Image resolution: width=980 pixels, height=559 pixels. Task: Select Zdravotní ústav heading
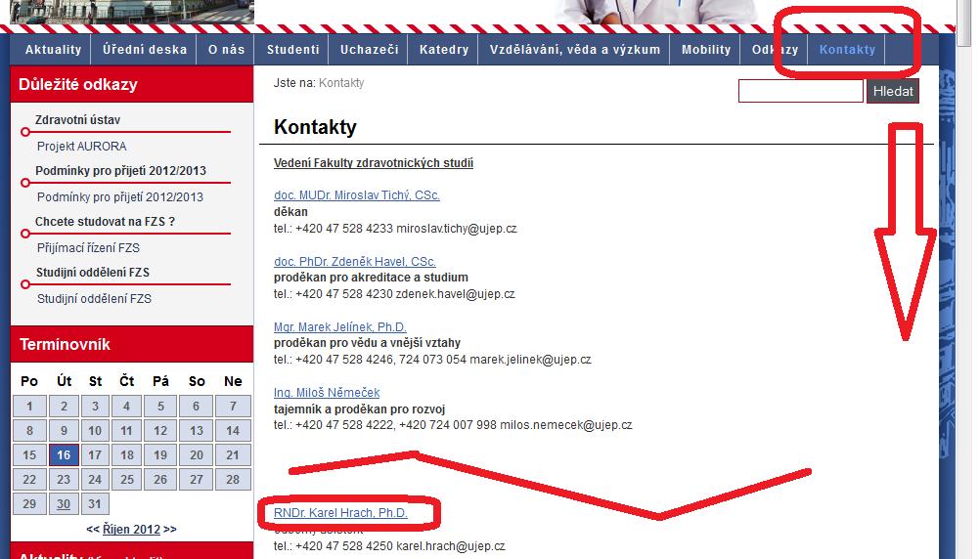coord(77,120)
